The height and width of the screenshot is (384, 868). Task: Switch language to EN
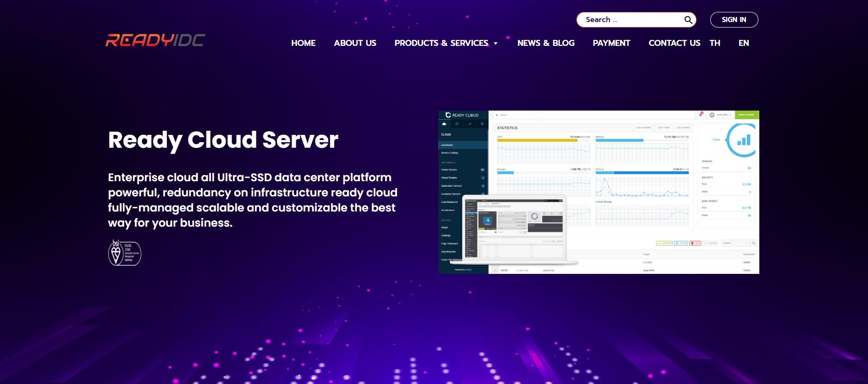pyautogui.click(x=744, y=43)
